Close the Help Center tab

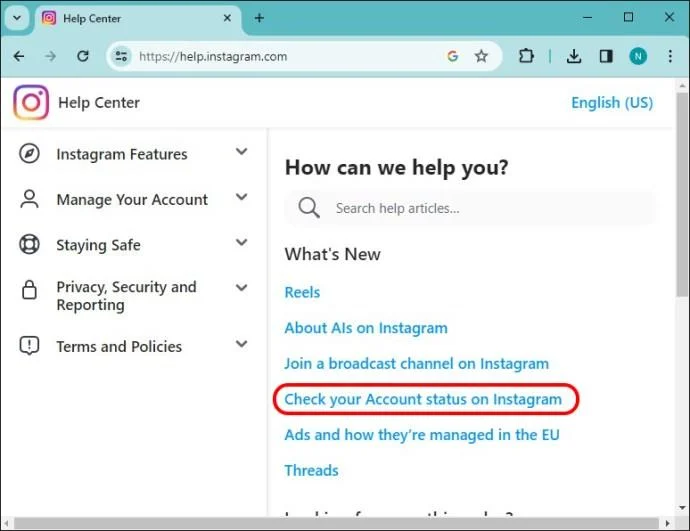(227, 18)
